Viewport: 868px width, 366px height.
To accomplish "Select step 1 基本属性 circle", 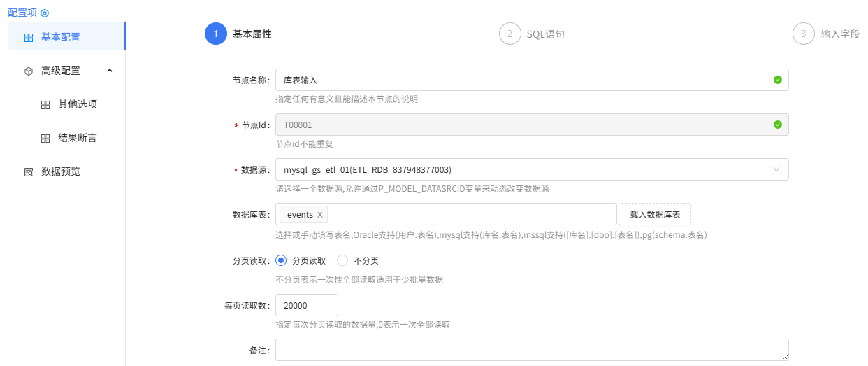I will (216, 34).
